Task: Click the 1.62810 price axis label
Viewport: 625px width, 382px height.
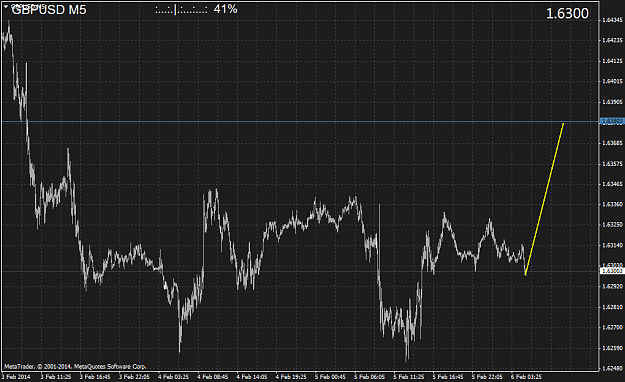Action: (x=612, y=307)
